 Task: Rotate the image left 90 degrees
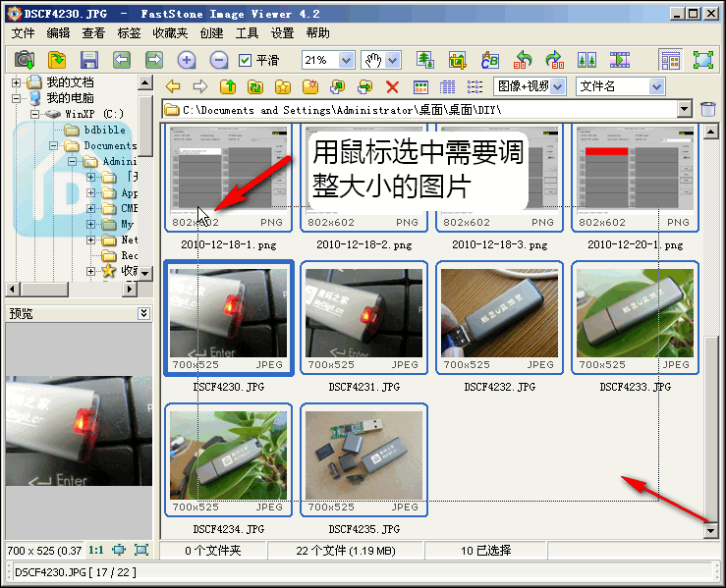[523, 60]
